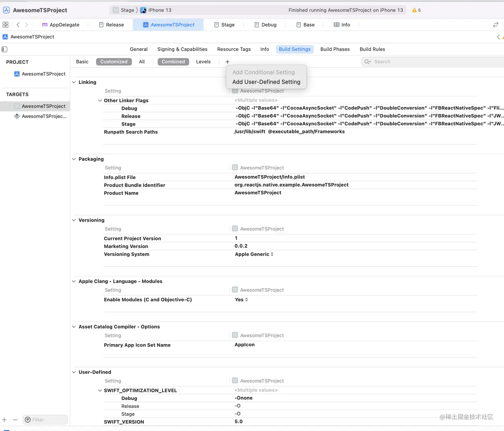This screenshot has height=431, width=504.
Task: Collapse the User-Defined section
Action: 74,372
